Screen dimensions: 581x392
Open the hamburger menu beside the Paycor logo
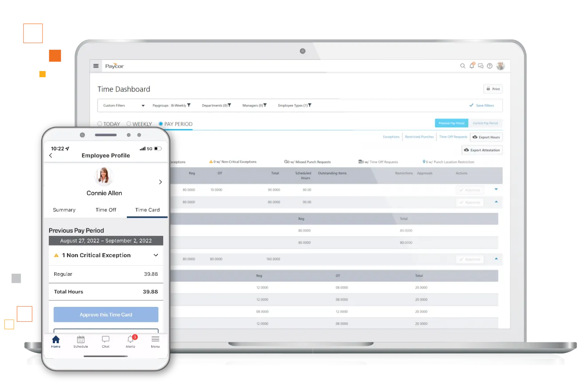click(96, 66)
